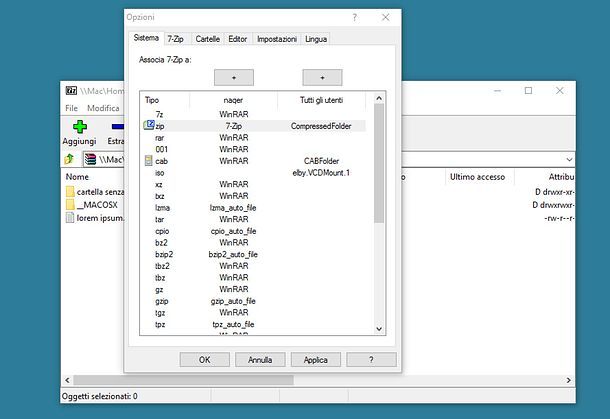
Task: Switch to the Lingua tab
Action: point(316,39)
